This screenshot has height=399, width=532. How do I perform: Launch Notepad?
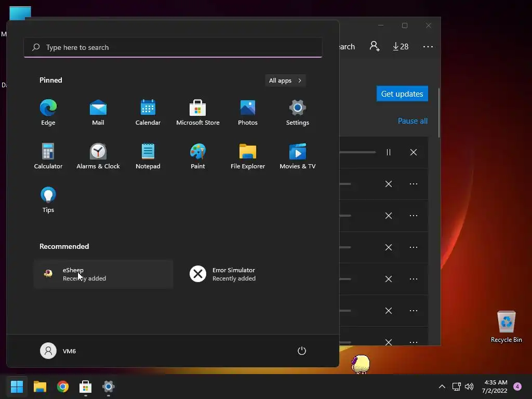148,156
